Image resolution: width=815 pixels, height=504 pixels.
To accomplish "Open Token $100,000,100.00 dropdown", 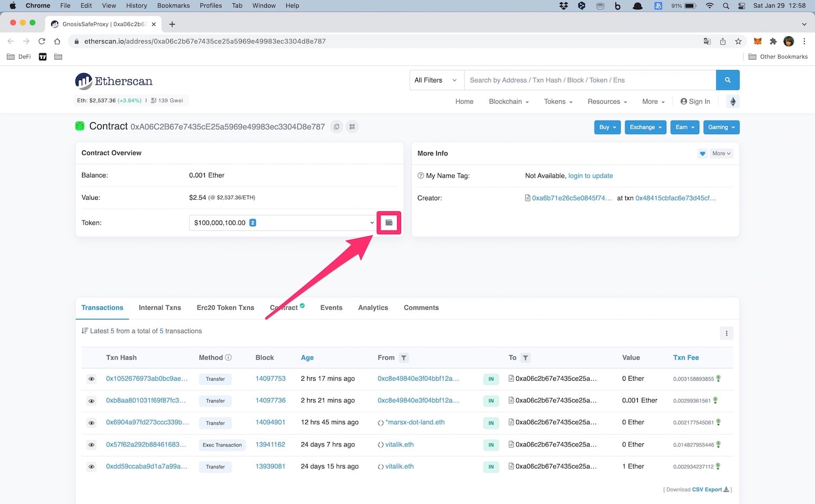I will [283, 223].
